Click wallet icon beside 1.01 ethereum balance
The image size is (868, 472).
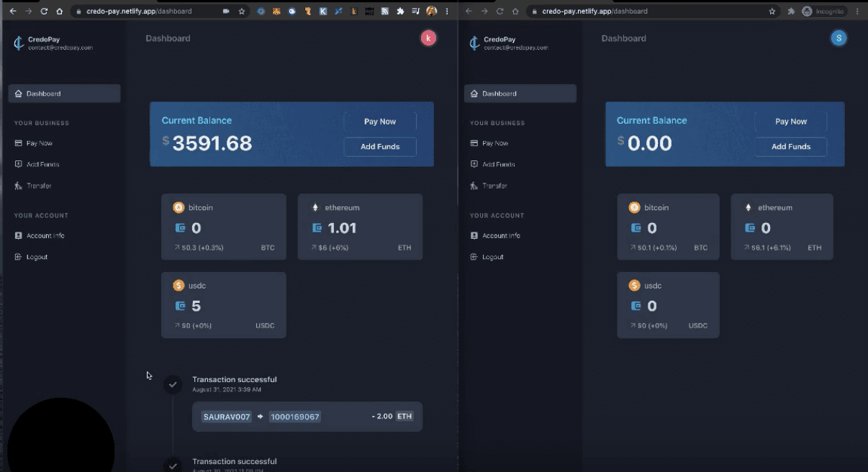click(317, 228)
